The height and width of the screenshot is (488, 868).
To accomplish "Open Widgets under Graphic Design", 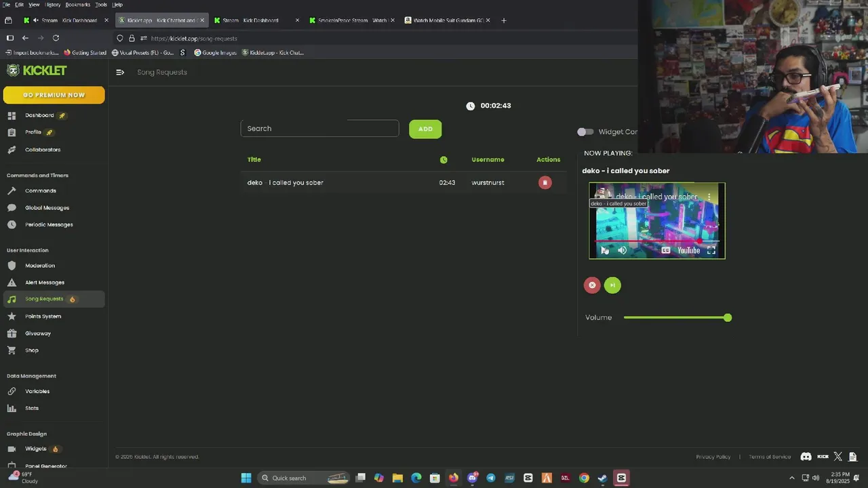I will coord(36,449).
